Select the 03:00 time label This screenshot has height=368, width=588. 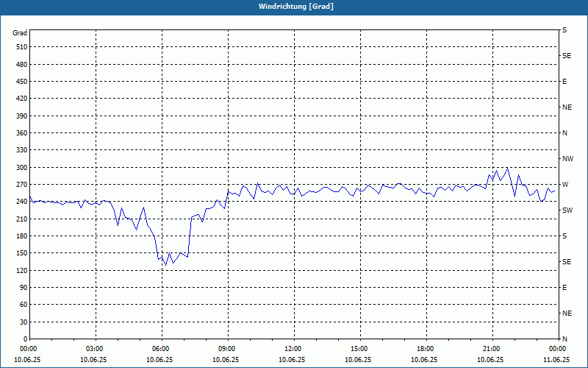pos(96,348)
